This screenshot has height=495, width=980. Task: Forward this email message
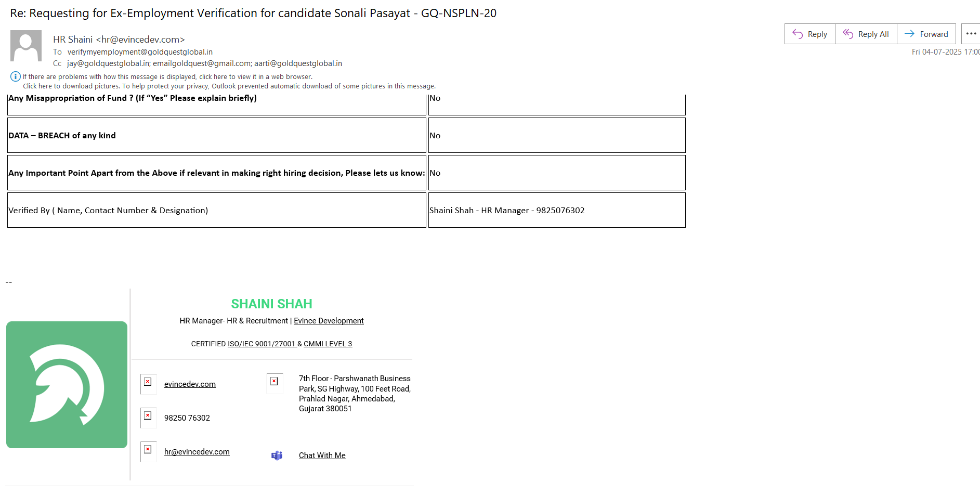[x=926, y=34]
